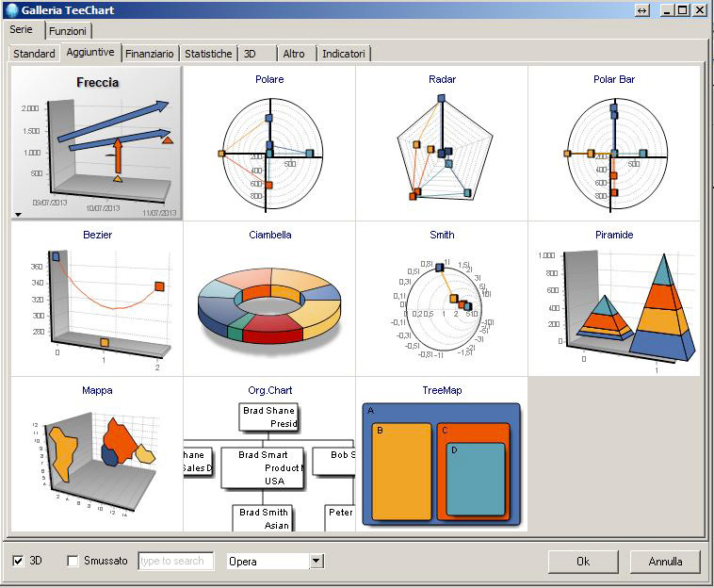This screenshot has height=588, width=714.
Task: Choose the Radar chart thumbnail
Action: [442, 143]
